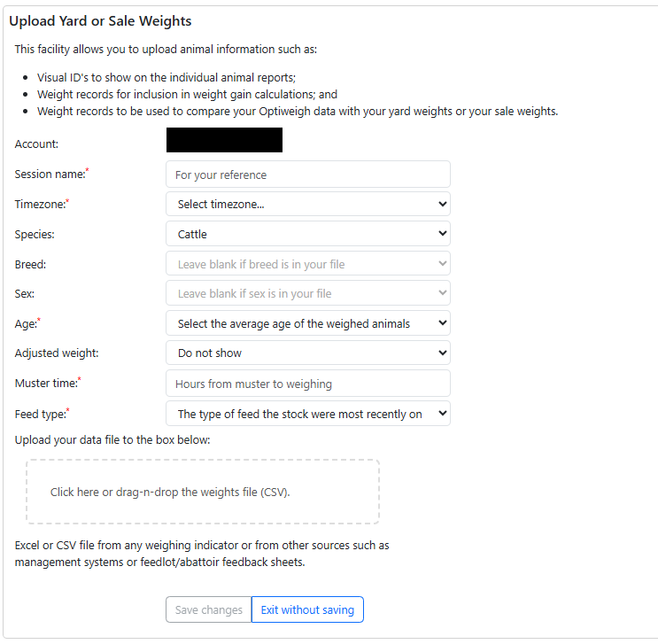
Task: Click the 'Timezone:' field label
Action: point(40,205)
